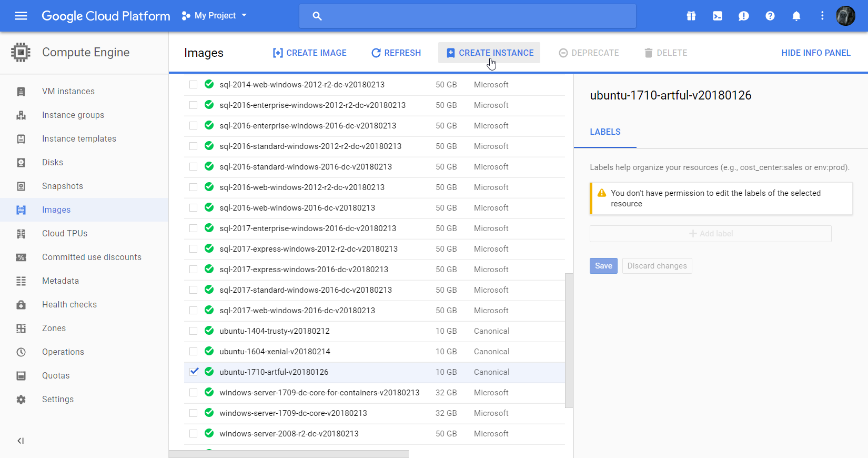868x458 pixels.
Task: Click image name sql-2016-standard-windows-2012-r2-dc-v20180213
Action: tap(310, 146)
